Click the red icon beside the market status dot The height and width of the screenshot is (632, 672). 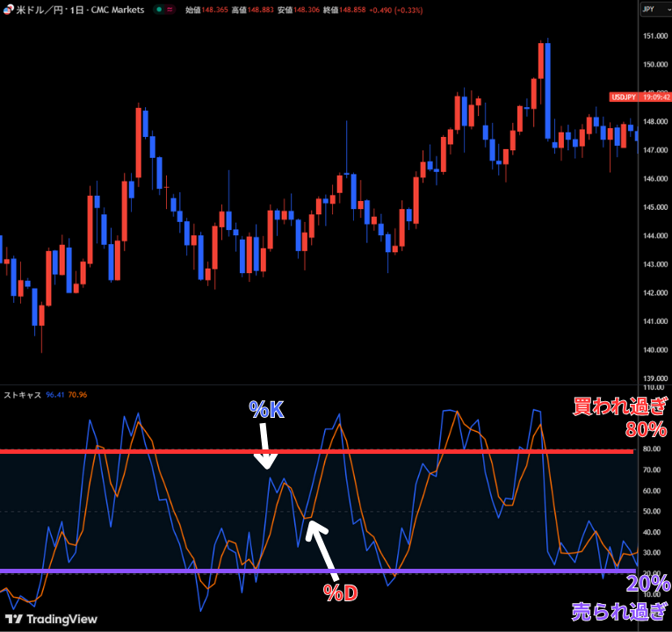click(169, 10)
